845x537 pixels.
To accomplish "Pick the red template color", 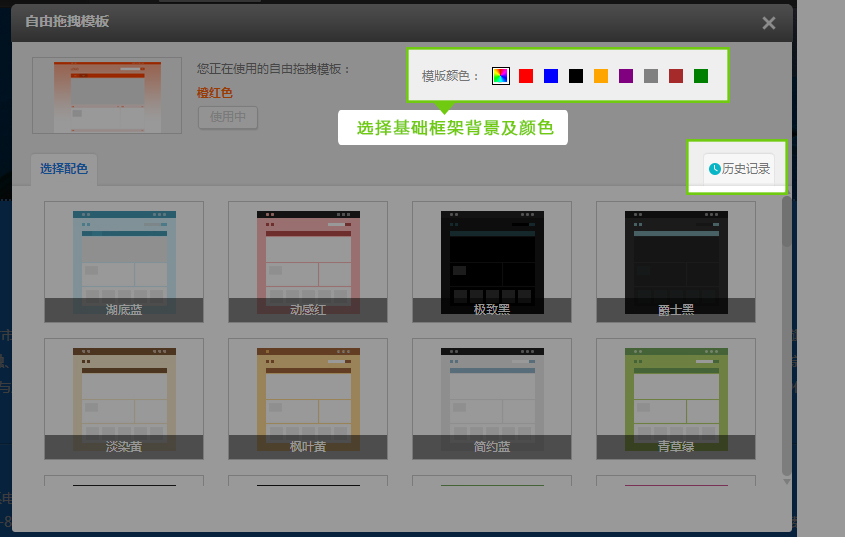I will tap(526, 76).
